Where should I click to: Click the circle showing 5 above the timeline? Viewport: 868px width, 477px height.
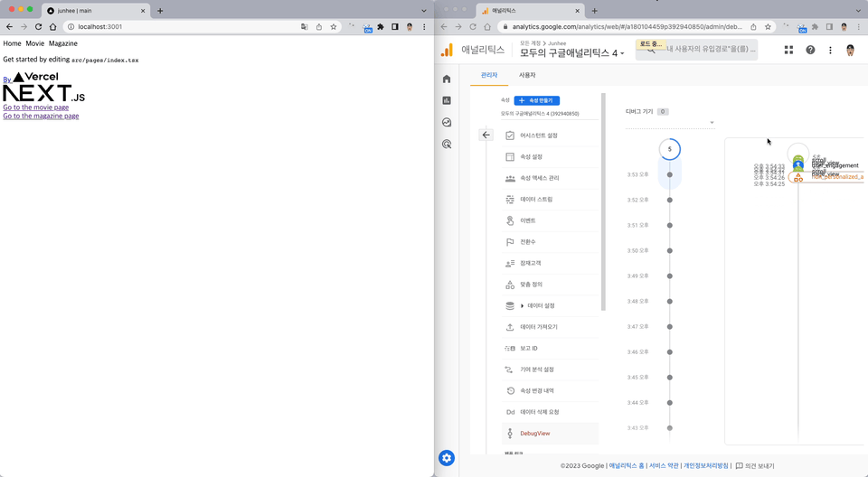point(670,149)
